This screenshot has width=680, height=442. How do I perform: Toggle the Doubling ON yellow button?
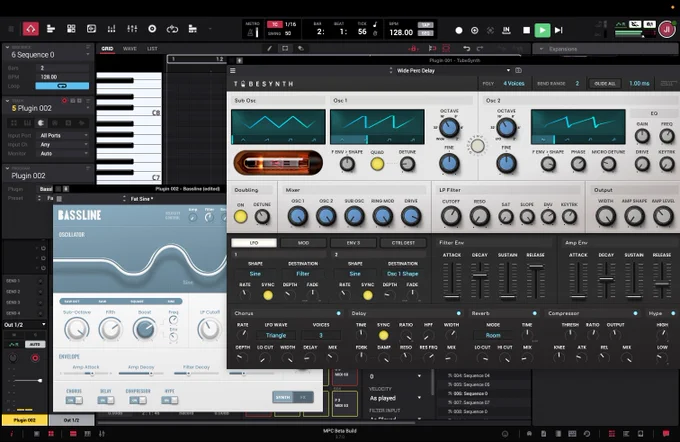pos(241,216)
